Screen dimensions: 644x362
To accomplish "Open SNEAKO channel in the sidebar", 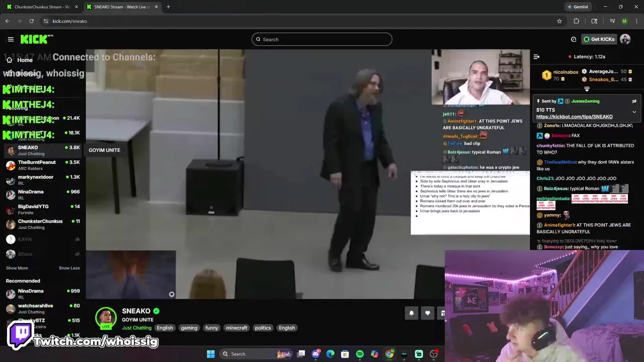I will (43, 150).
